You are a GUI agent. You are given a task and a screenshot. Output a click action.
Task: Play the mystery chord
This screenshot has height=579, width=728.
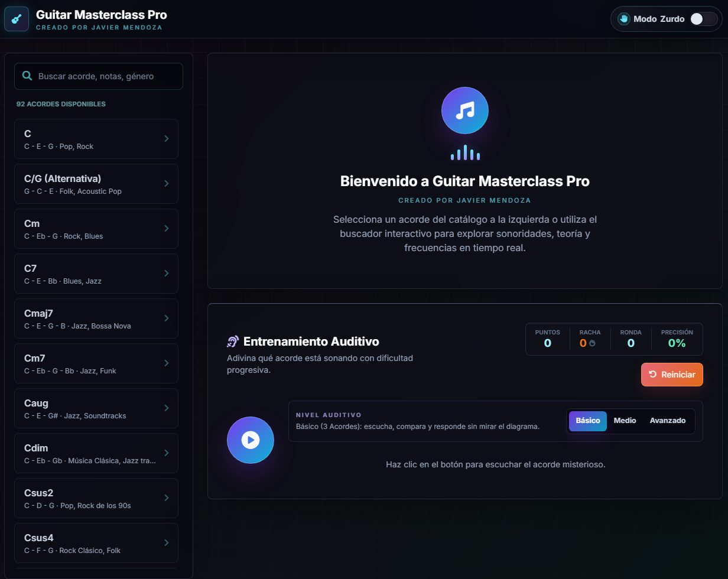click(x=251, y=440)
